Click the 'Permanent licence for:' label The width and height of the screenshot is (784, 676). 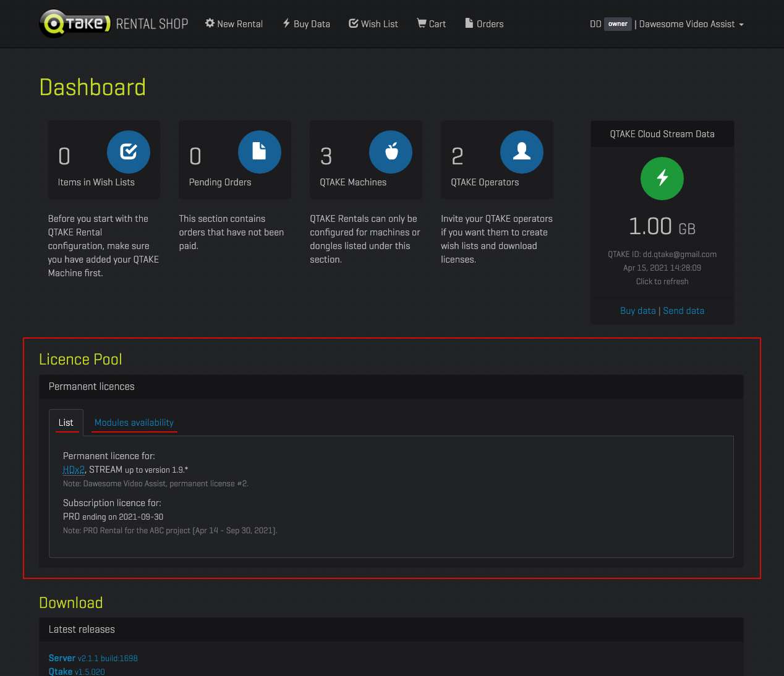pos(109,456)
